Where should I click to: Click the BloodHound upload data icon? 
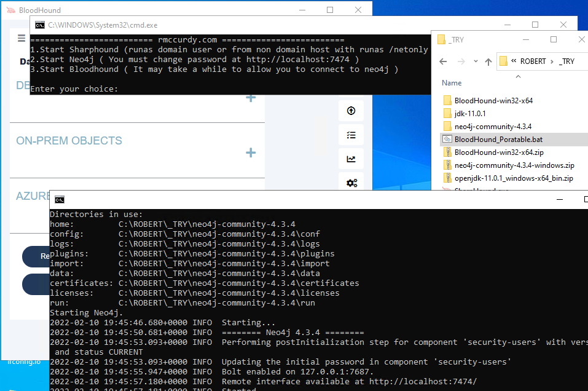pyautogui.click(x=351, y=111)
